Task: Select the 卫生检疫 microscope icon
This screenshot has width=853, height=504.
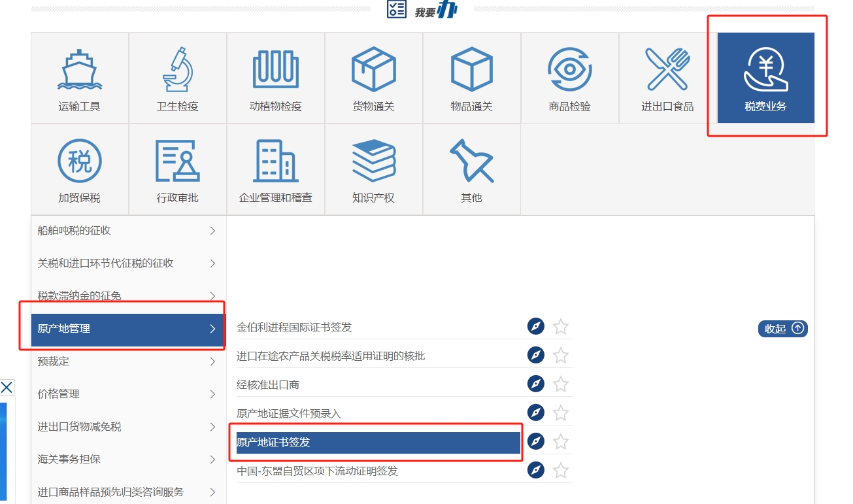Action: pos(178,69)
